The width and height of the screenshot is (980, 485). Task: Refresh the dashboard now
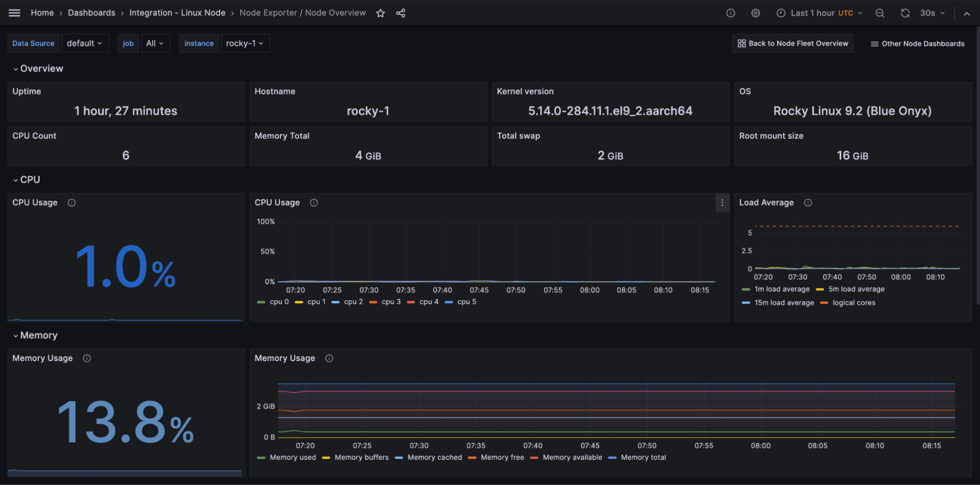905,13
